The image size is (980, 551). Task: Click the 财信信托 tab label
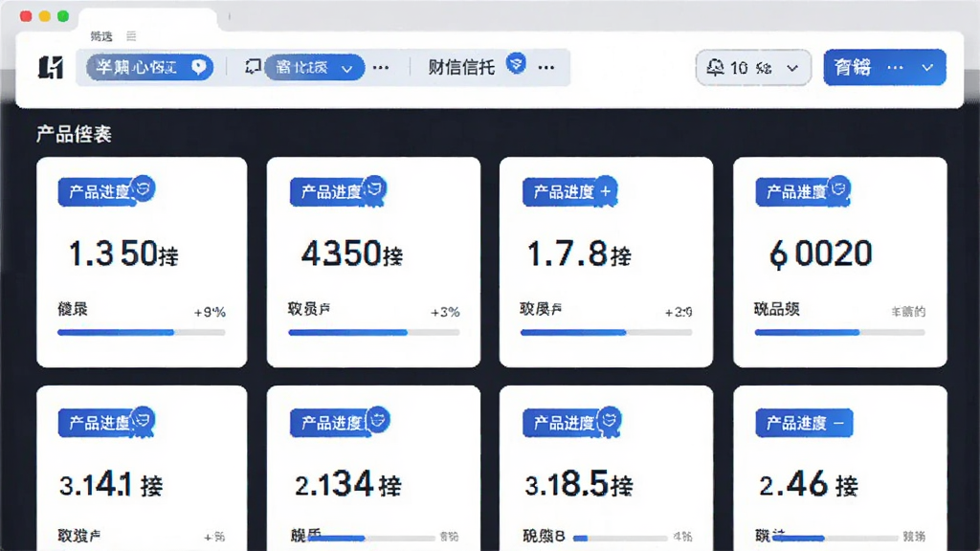[461, 68]
